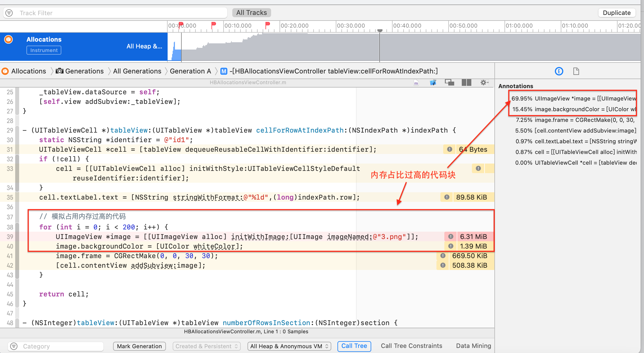Click Generations in the breadcrumb path
The width and height of the screenshot is (644, 353).
[84, 71]
